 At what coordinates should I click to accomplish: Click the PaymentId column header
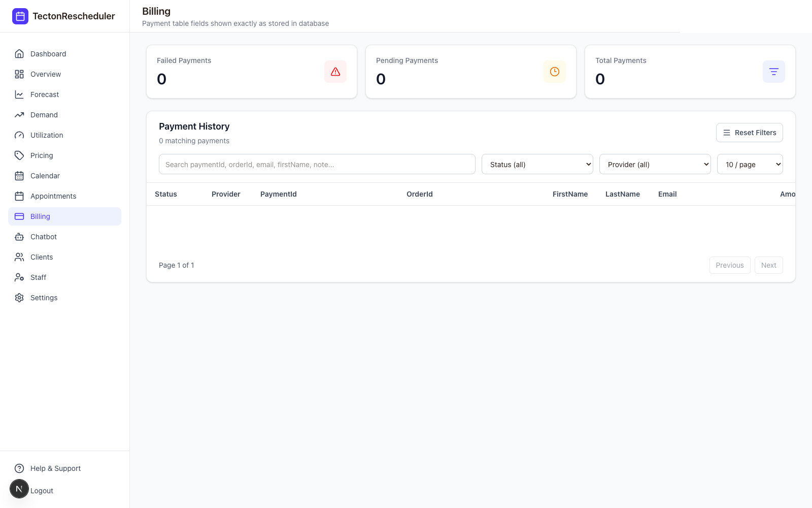(279, 194)
